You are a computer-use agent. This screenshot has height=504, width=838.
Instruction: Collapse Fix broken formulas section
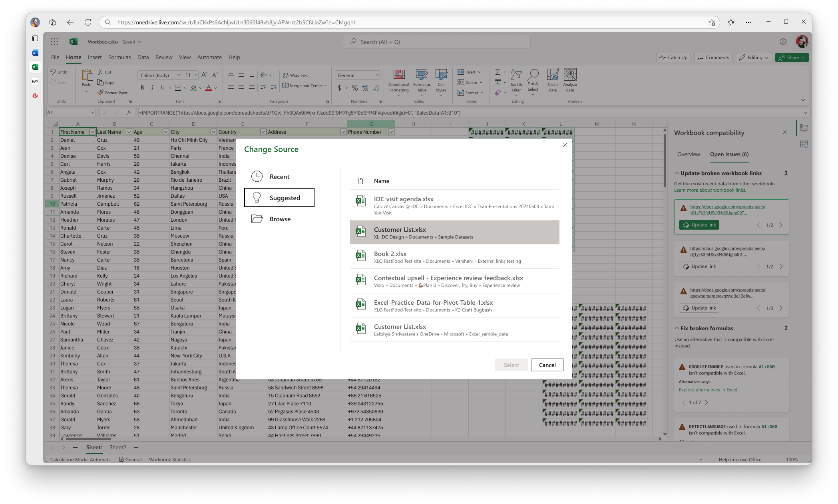point(677,328)
